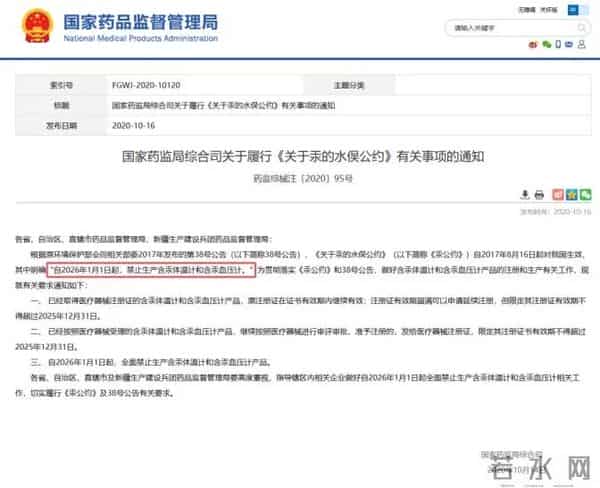Share to Qzone with star icon

pyautogui.click(x=572, y=194)
